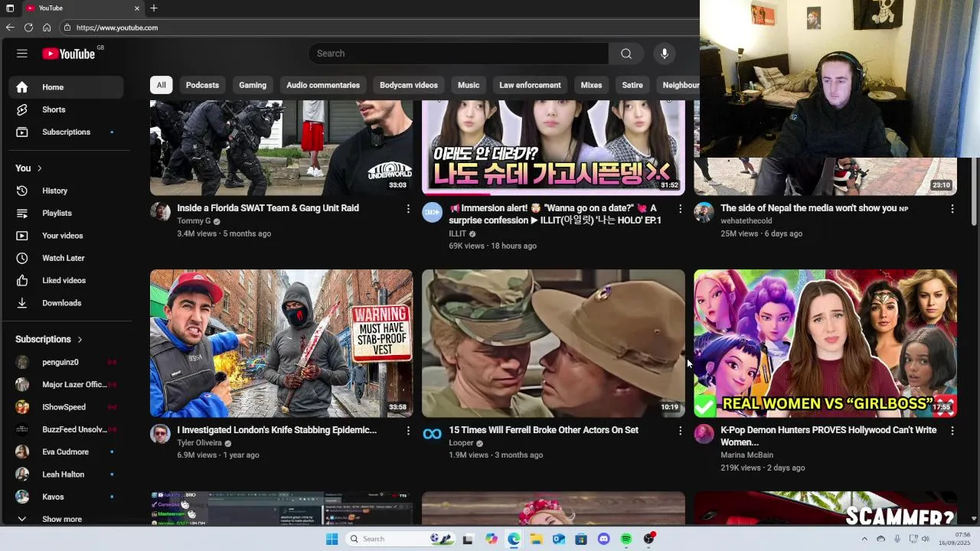Screen dimensions: 980x551
Task: Open BuzzFeed Unsolved subscription
Action: (66, 429)
